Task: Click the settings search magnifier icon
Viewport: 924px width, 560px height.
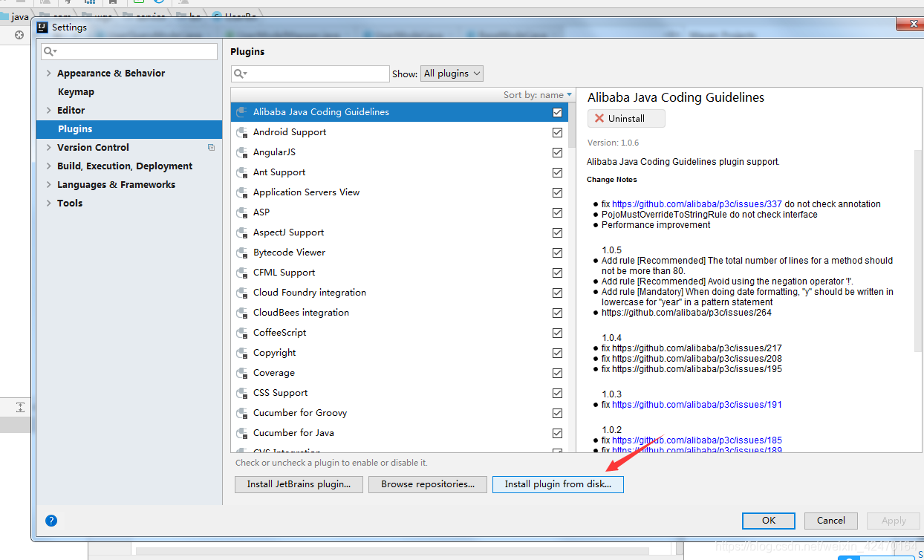Action: (x=49, y=51)
